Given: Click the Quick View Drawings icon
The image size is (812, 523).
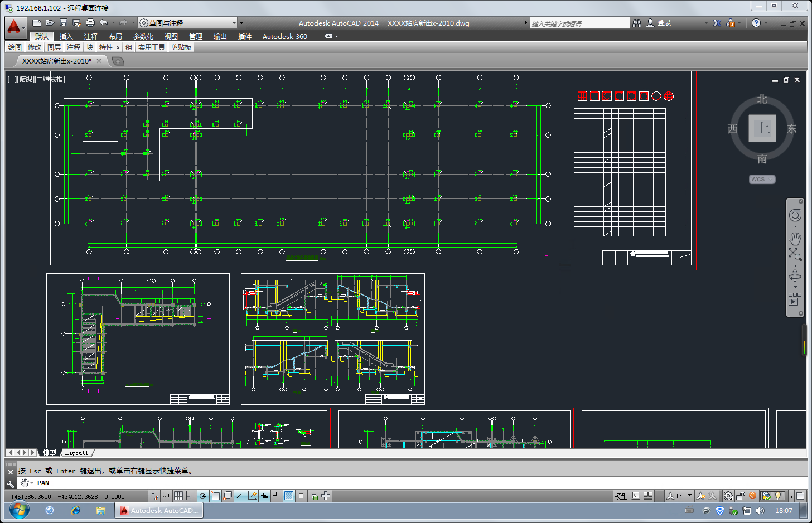Looking at the screenshot, I should 648,496.
